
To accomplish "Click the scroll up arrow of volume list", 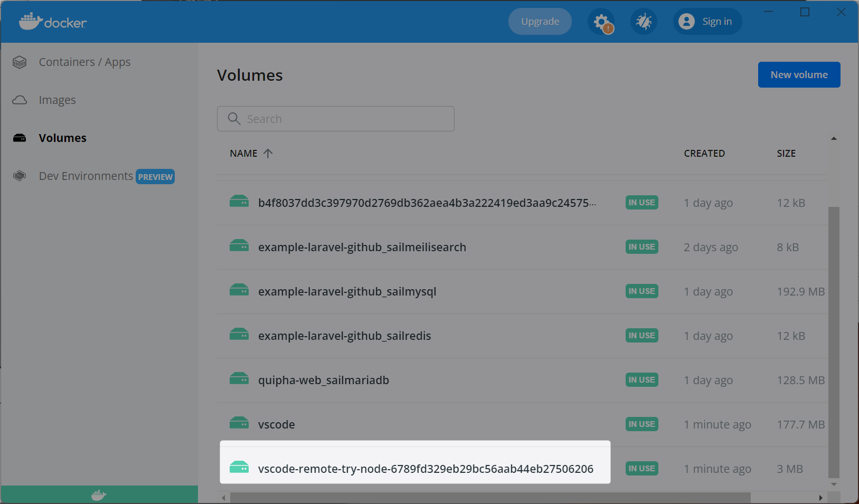I will (834, 139).
